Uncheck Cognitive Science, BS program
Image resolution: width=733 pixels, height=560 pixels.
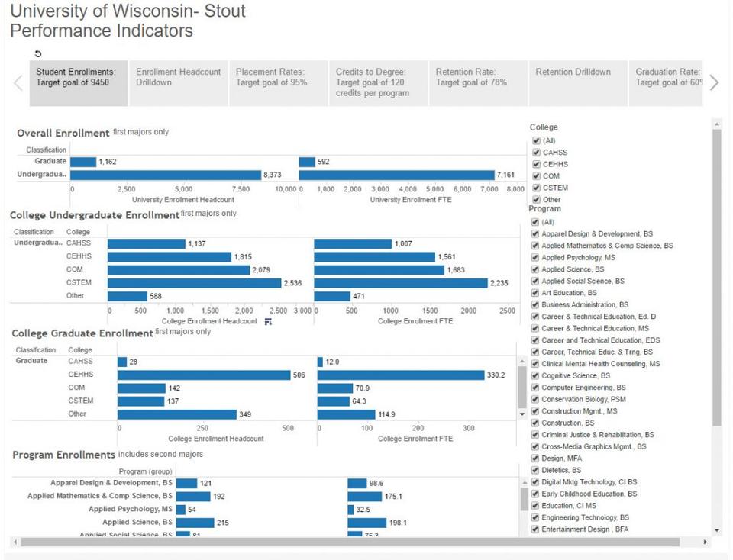click(535, 375)
